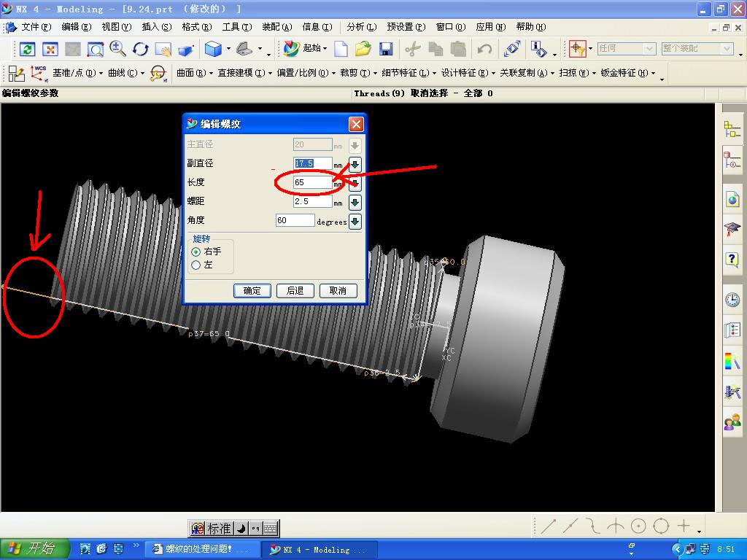
Task: Select the 右手 right-hand rotation radio button
Action: [196, 252]
